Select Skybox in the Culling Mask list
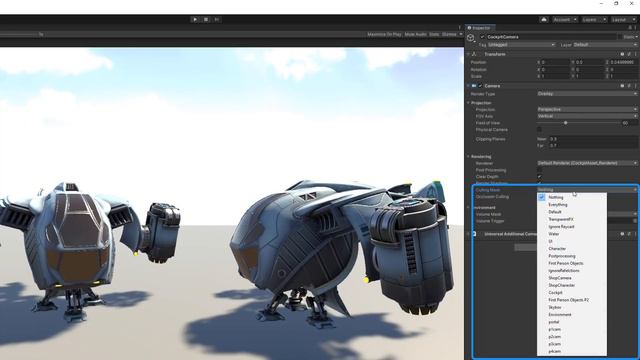The width and height of the screenshot is (640, 360). click(572, 307)
